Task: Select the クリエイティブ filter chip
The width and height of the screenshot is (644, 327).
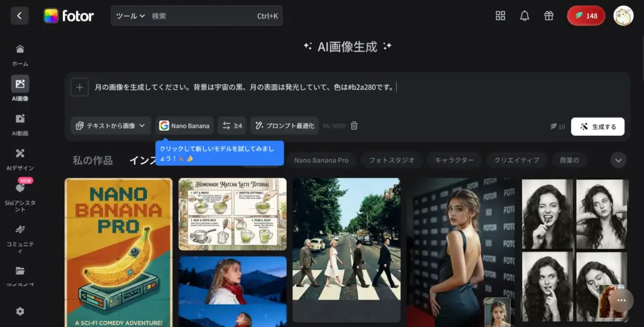Action: [x=517, y=160]
